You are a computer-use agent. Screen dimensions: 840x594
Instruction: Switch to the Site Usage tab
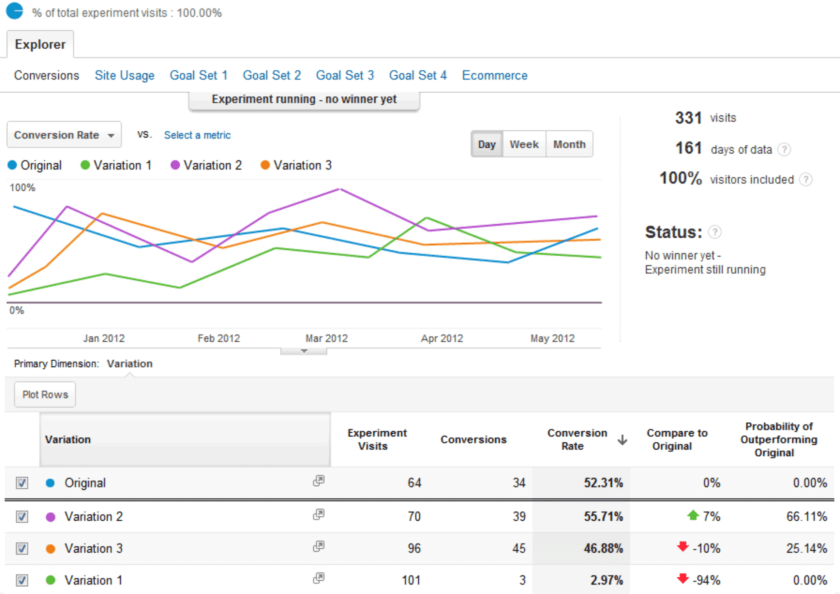pos(124,75)
